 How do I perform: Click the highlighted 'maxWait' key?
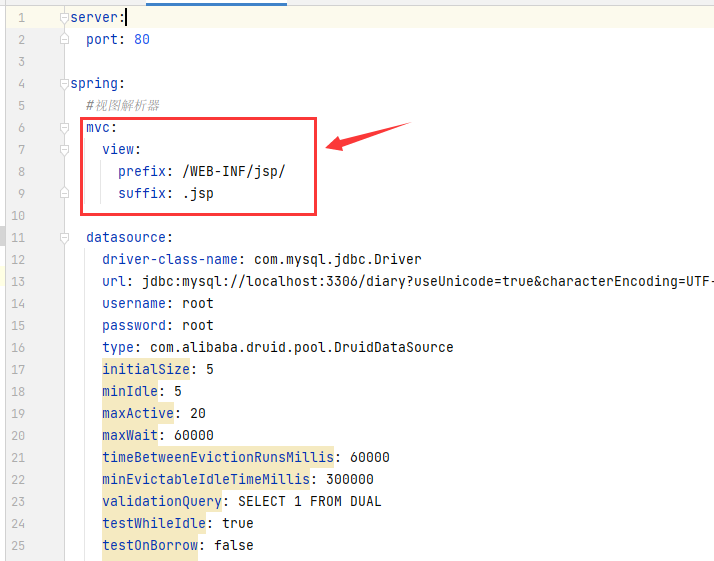[x=130, y=435]
